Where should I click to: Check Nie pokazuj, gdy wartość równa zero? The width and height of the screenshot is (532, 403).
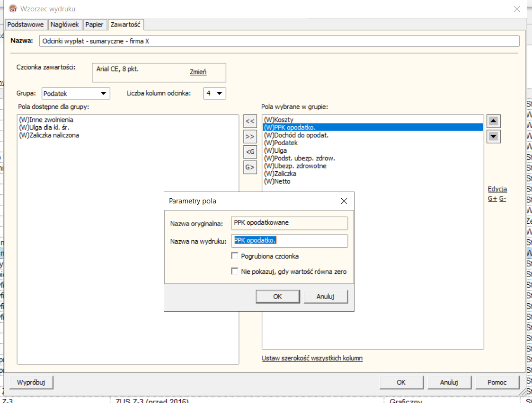(235, 272)
